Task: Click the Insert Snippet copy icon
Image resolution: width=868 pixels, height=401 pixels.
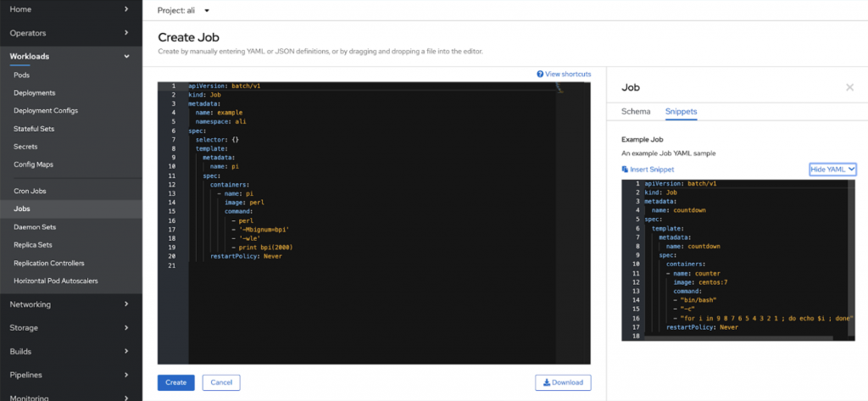Action: tap(626, 170)
